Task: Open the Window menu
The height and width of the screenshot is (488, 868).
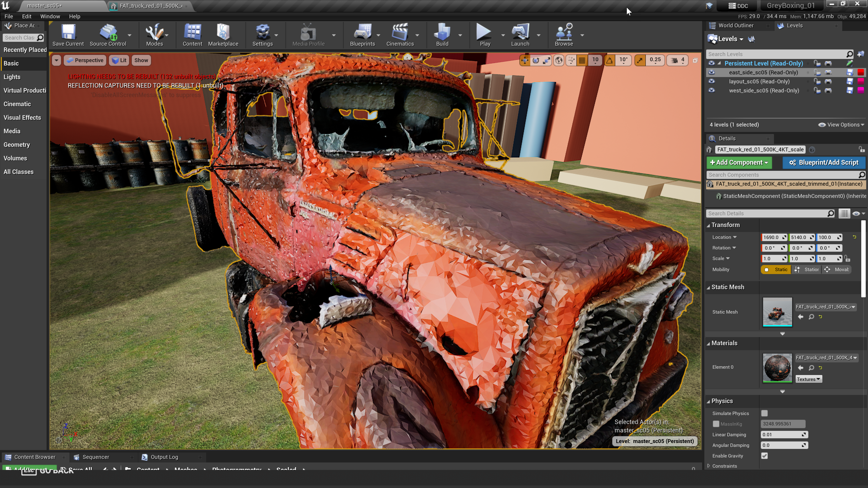Action: click(50, 16)
